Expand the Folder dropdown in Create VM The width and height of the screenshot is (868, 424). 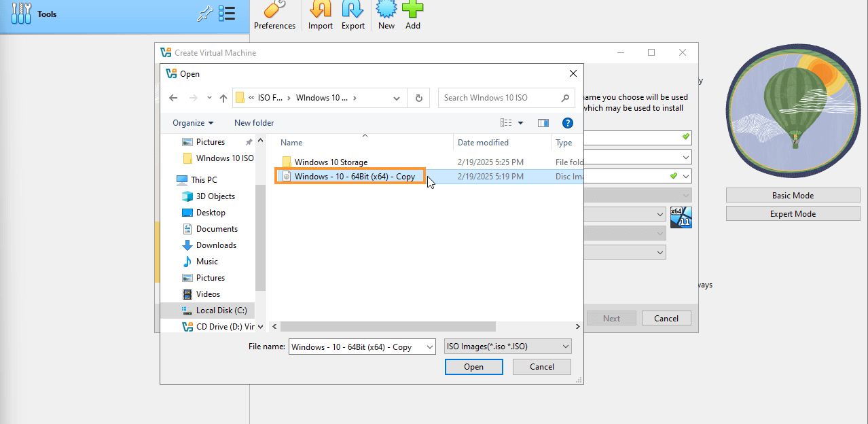coord(686,157)
